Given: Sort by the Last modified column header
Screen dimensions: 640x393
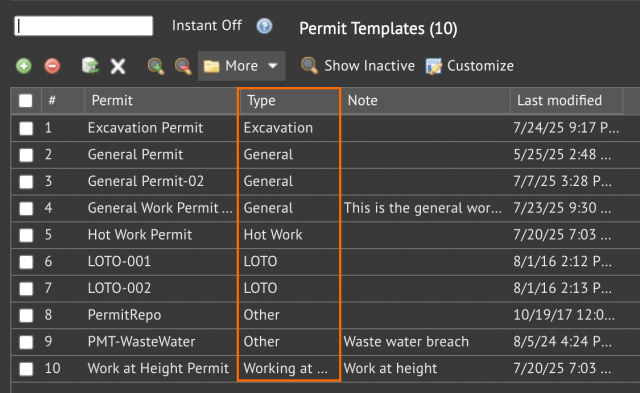Looking at the screenshot, I should coord(566,100).
